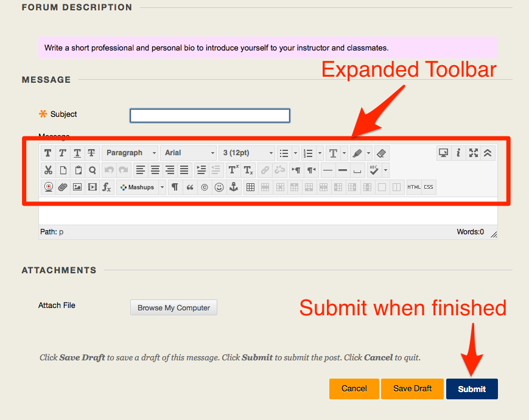Open the CSS editor
This screenshot has width=529, height=420.
429,187
